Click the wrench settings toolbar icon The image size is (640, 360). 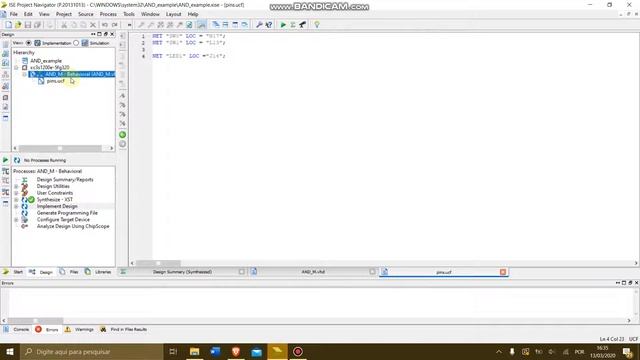(259, 25)
